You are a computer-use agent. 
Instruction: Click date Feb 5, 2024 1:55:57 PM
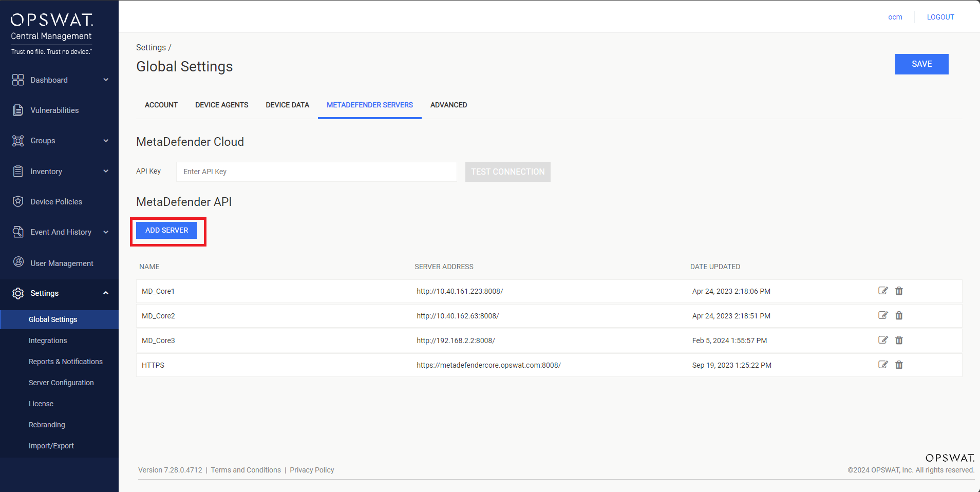click(729, 340)
